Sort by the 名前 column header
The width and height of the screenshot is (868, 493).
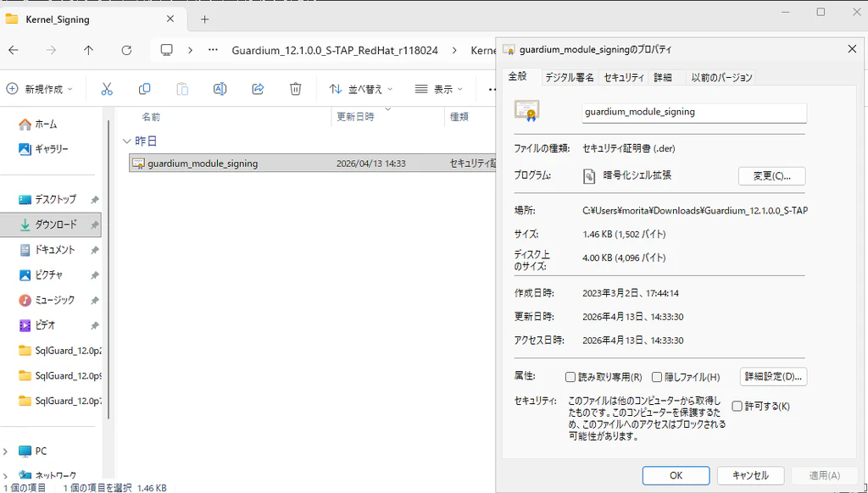tap(151, 117)
